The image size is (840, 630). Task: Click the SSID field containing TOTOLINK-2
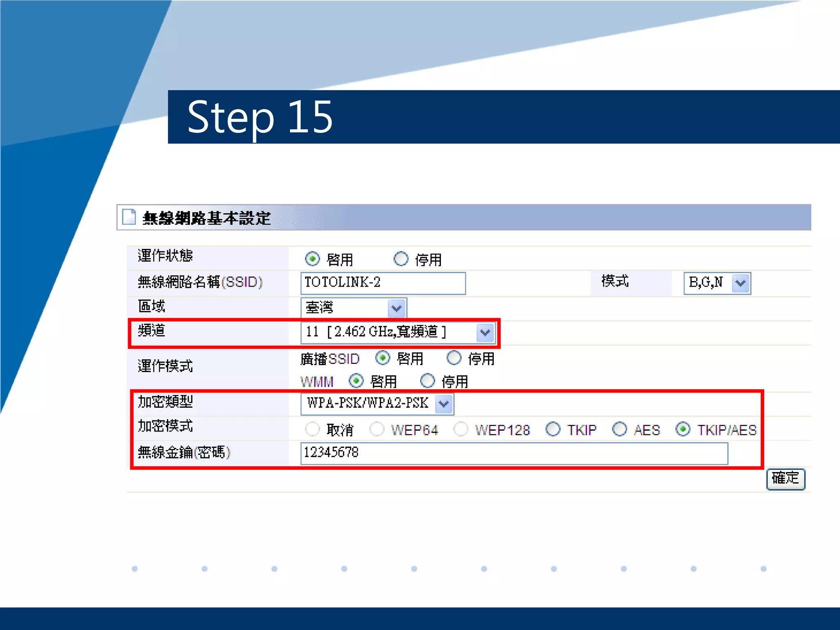tap(383, 283)
